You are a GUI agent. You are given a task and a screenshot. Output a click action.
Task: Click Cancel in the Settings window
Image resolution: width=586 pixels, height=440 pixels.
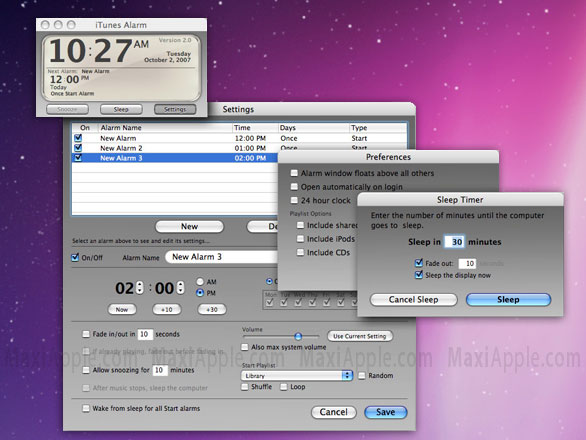pyautogui.click(x=334, y=412)
